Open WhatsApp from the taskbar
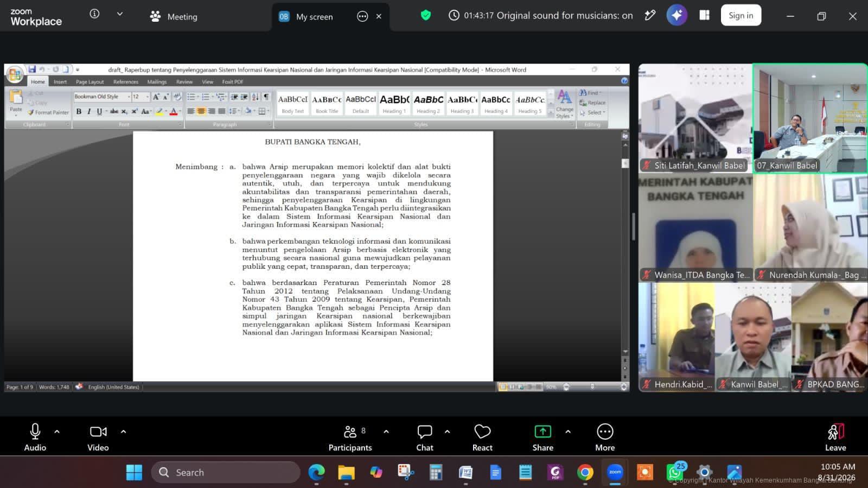Screen dimensions: 868x488 click(675, 472)
